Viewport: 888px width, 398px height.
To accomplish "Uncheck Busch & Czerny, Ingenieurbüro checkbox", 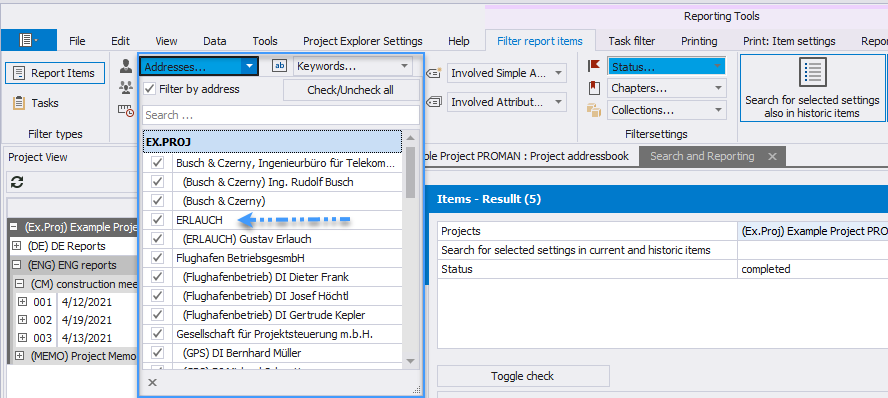I will (158, 164).
